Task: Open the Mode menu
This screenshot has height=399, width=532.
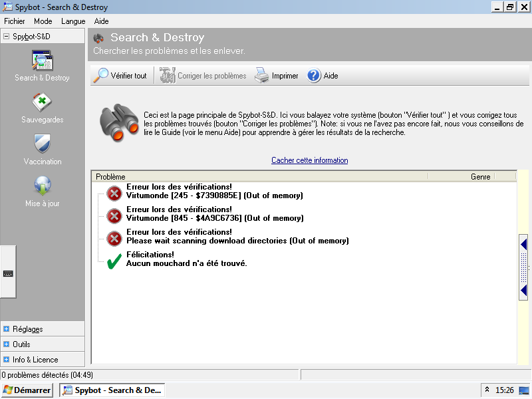Action: tap(43, 21)
